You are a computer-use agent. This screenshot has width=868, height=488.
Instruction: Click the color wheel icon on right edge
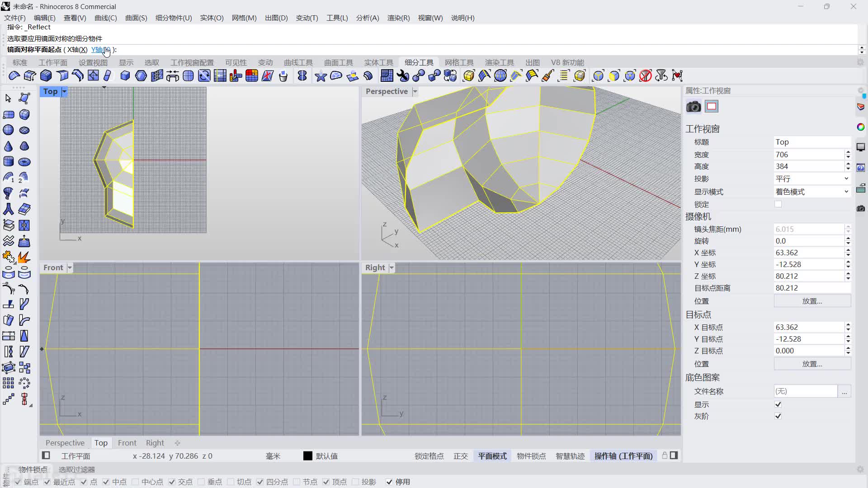[x=861, y=127]
